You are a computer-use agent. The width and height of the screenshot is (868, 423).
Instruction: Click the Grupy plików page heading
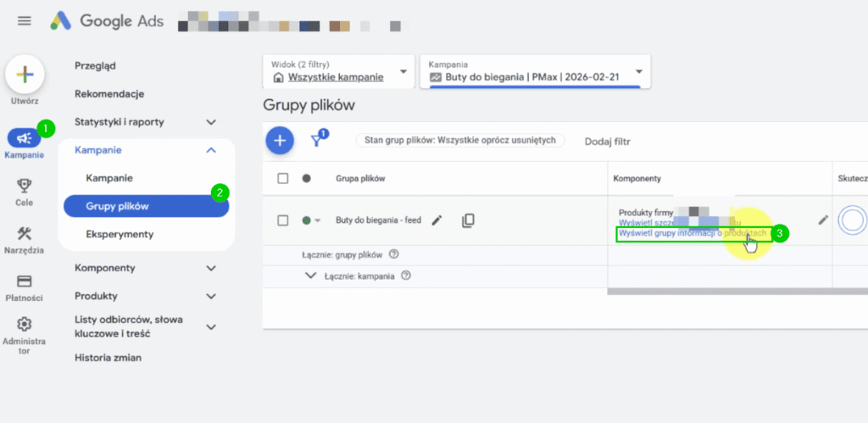pos(309,104)
